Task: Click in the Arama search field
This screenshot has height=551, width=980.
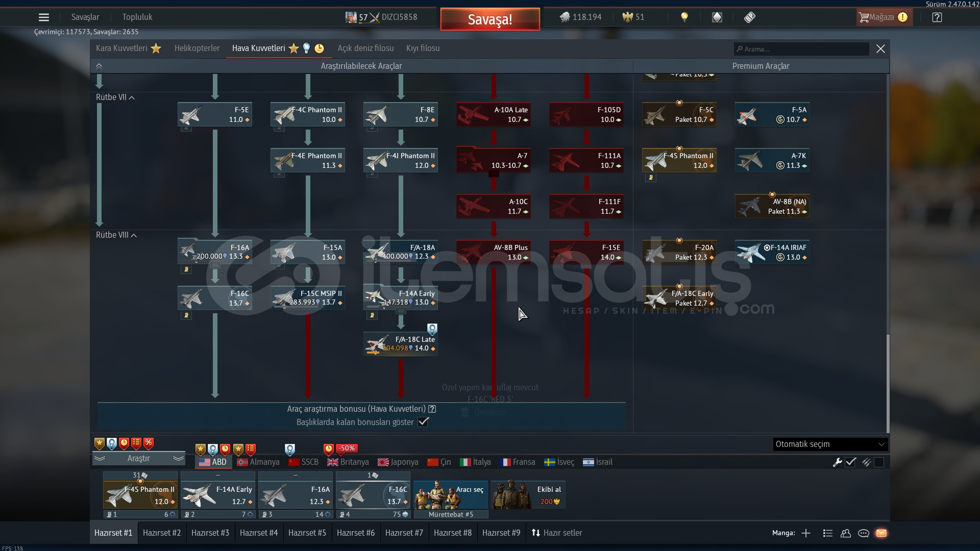Action: [801, 49]
